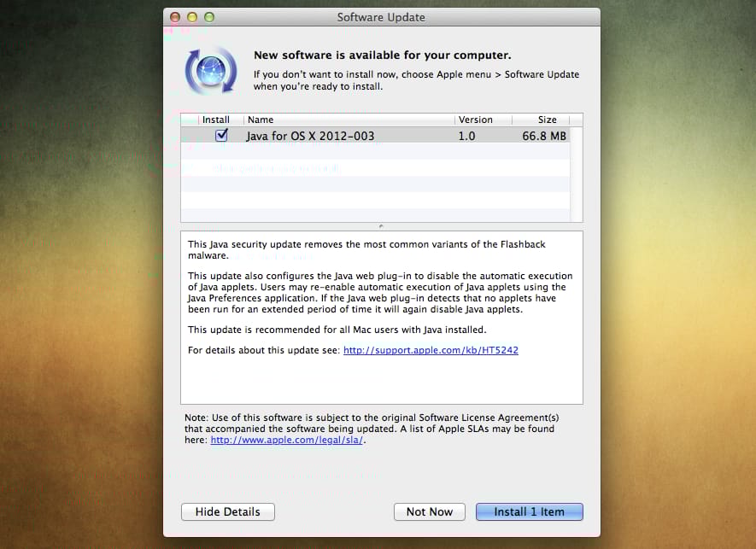Sort by the Size column header
756x549 pixels.
[x=541, y=120]
